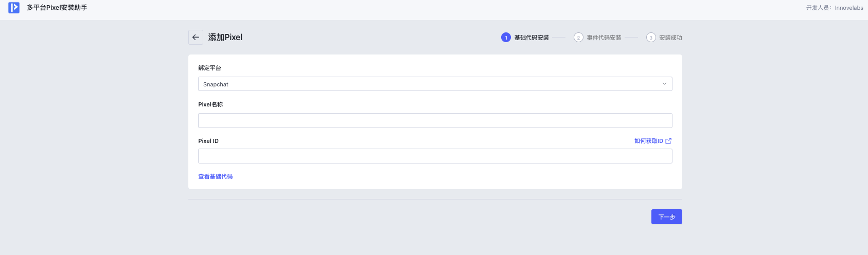Click the step 2 circle indicator
Screen dimensions: 868x255
(578, 38)
